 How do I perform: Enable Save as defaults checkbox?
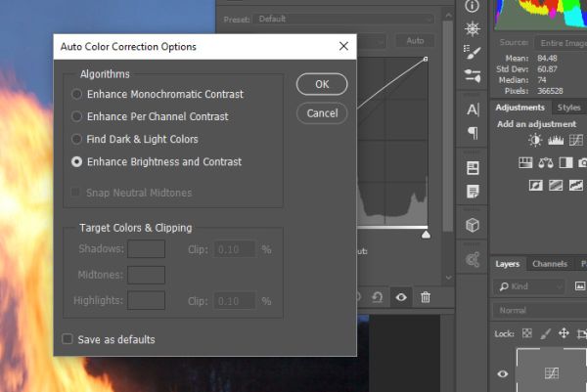tap(68, 340)
